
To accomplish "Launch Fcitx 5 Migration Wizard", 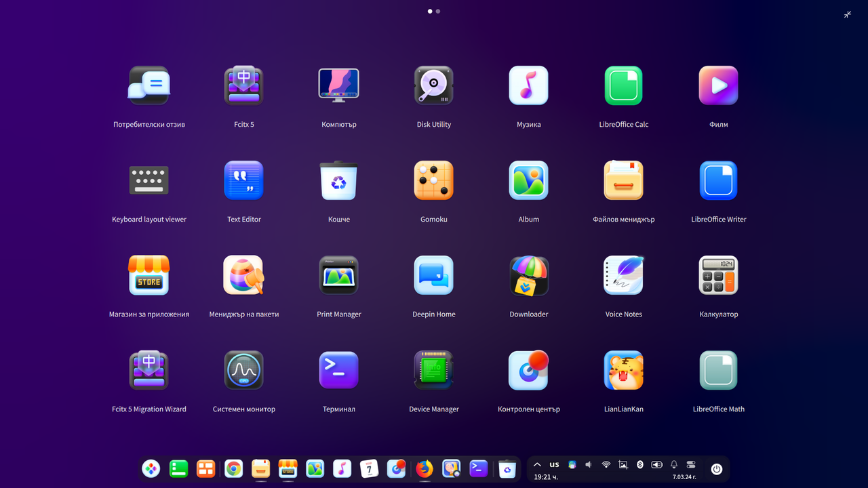I will point(149,370).
